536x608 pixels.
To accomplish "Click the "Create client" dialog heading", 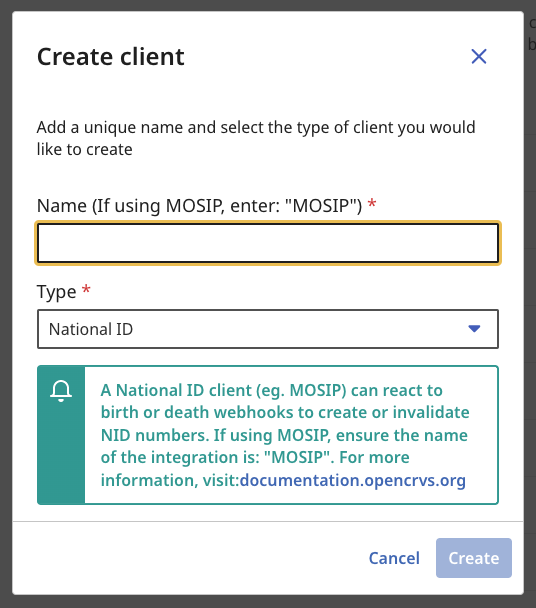I will (111, 57).
